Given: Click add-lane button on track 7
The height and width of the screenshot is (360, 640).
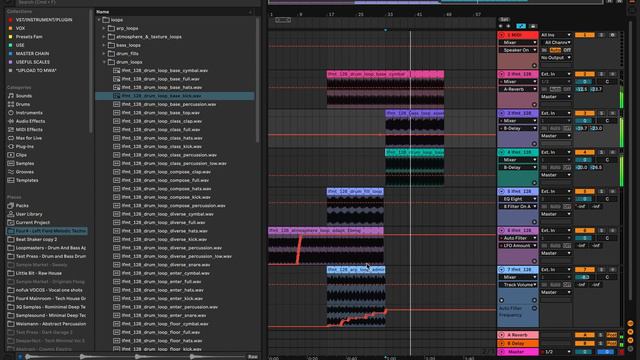Looking at the screenshot, I should 534,300.
